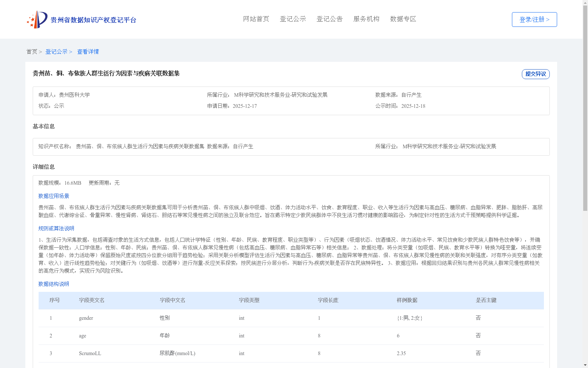Click the 首页 breadcrumb link

(32, 52)
